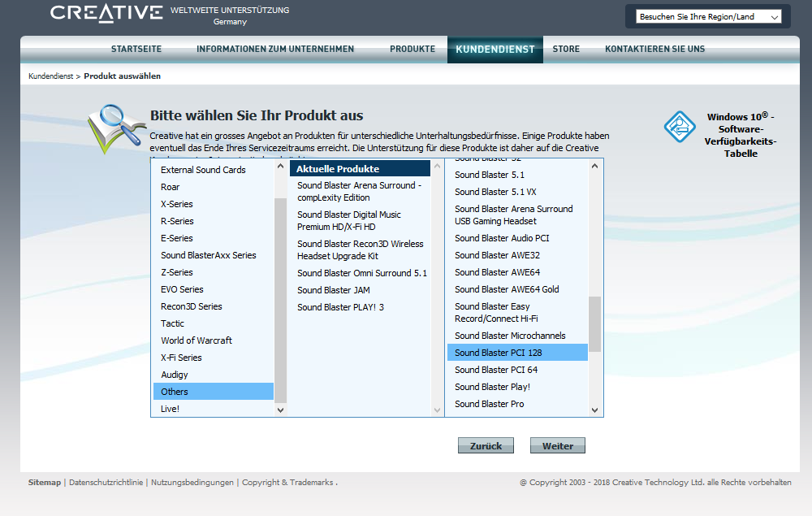Open the Sitemap link
This screenshot has width=812, height=516.
(x=45, y=483)
